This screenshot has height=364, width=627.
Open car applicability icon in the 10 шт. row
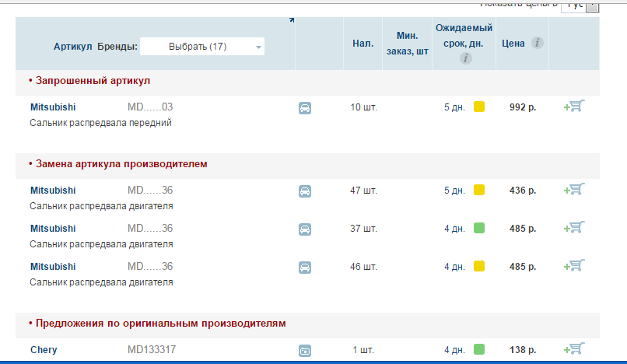pyautogui.click(x=305, y=108)
